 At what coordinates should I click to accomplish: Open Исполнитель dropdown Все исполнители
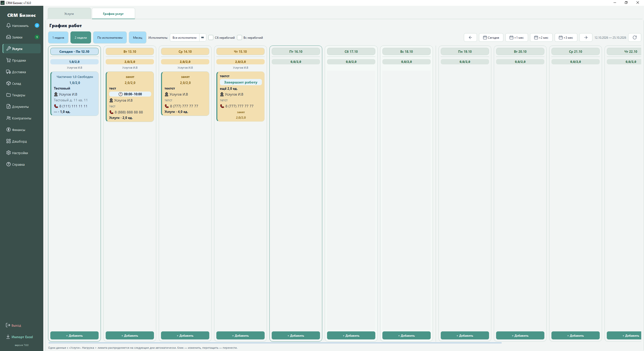[x=188, y=37]
